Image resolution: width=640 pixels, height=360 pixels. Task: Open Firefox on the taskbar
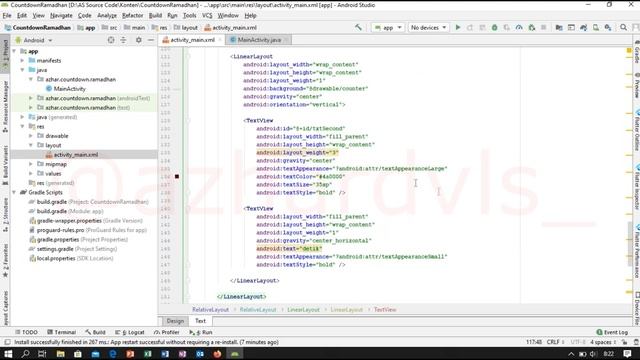(217, 354)
